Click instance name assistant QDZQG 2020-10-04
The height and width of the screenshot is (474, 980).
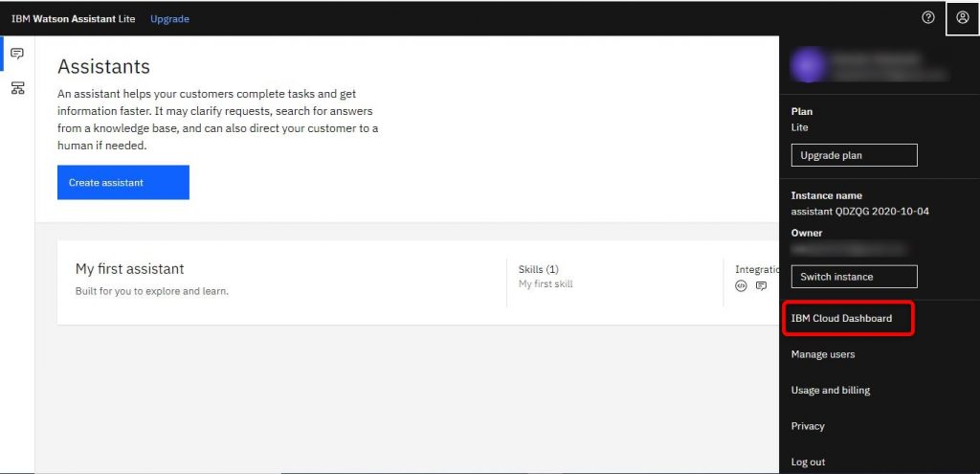click(859, 212)
